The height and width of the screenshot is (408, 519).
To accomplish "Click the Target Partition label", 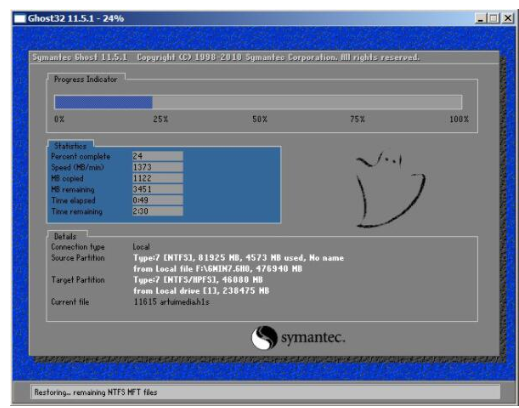I will pyautogui.click(x=78, y=280).
